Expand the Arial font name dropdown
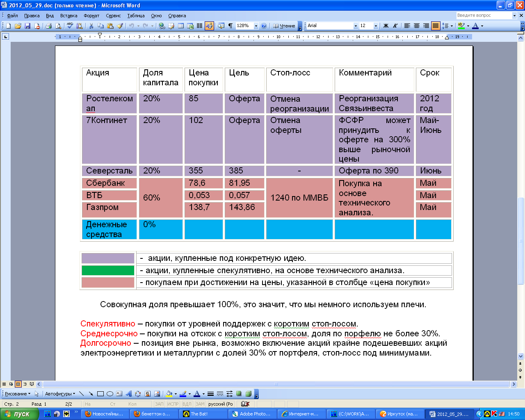Screen dimensions: 525x420 click(x=356, y=26)
